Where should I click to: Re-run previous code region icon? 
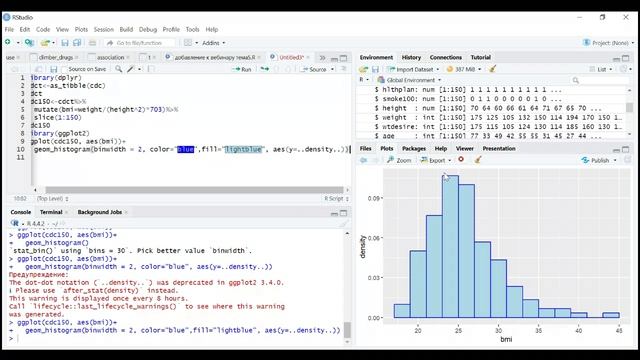(264, 69)
